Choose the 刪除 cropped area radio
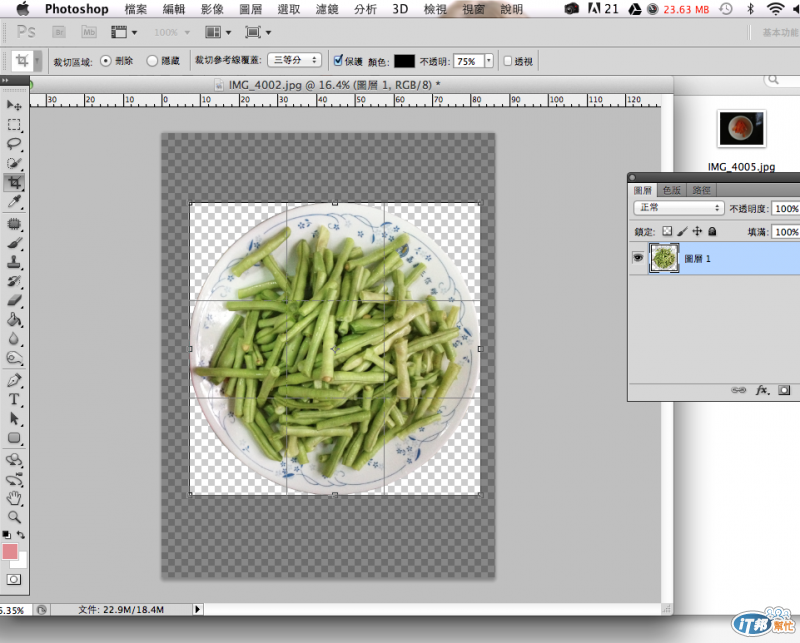The width and height of the screenshot is (800, 643). [x=106, y=61]
